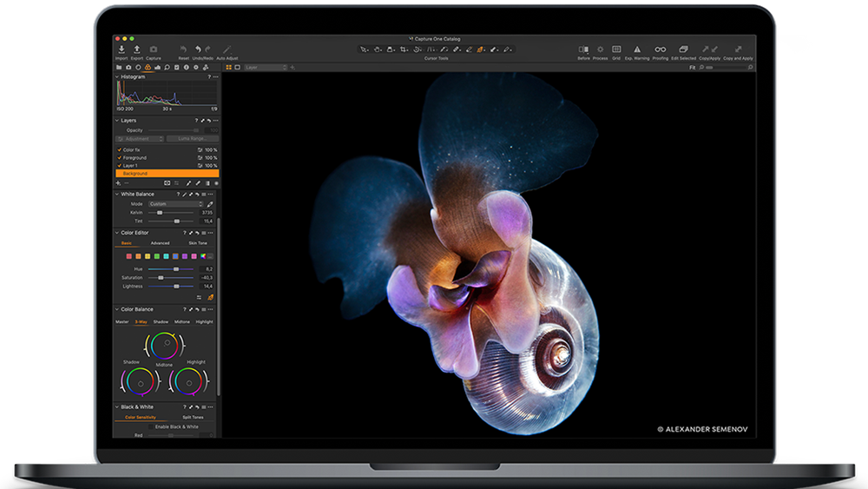
Task: Click the Luma Range button
Action: pyautogui.click(x=192, y=138)
